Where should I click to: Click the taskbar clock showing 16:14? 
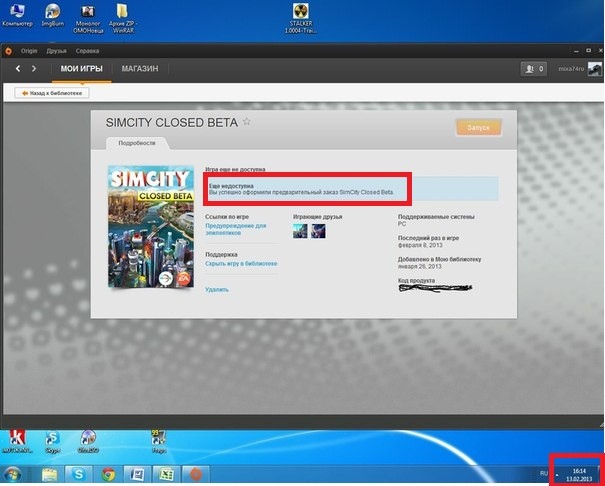(x=579, y=475)
